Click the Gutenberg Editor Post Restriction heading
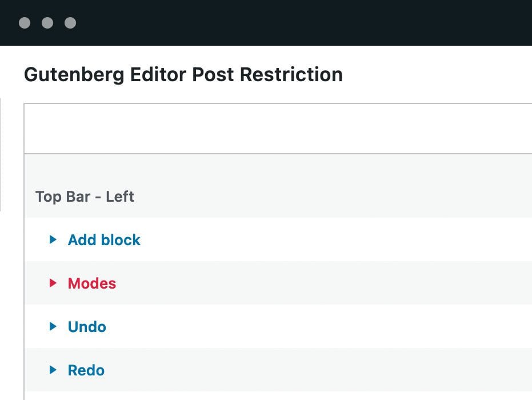Image resolution: width=532 pixels, height=400 pixels. tap(183, 75)
